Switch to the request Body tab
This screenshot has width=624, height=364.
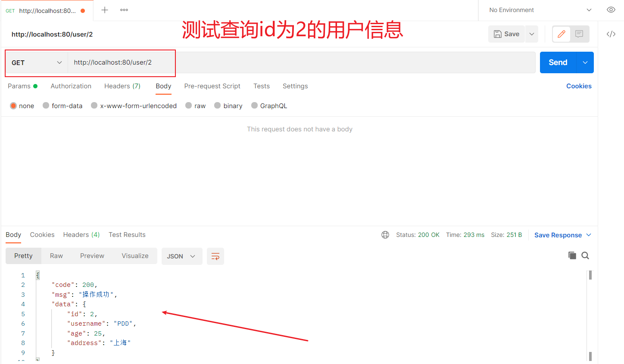(x=163, y=86)
